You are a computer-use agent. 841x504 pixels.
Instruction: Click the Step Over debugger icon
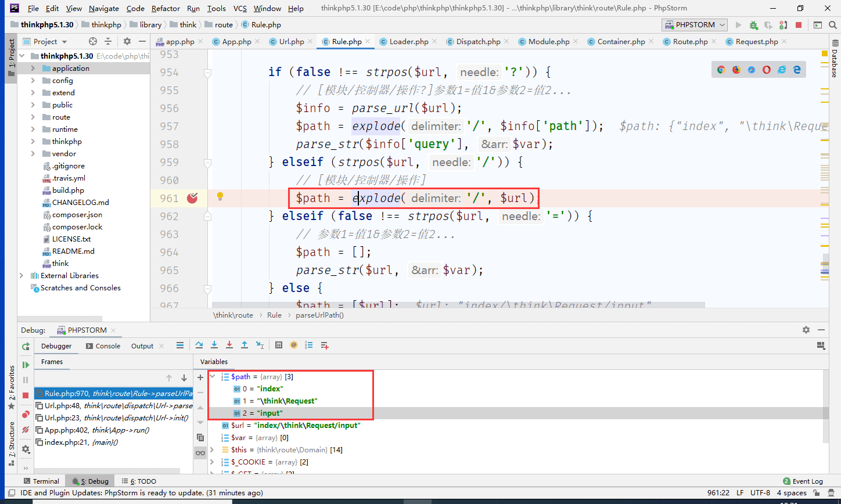coord(199,345)
